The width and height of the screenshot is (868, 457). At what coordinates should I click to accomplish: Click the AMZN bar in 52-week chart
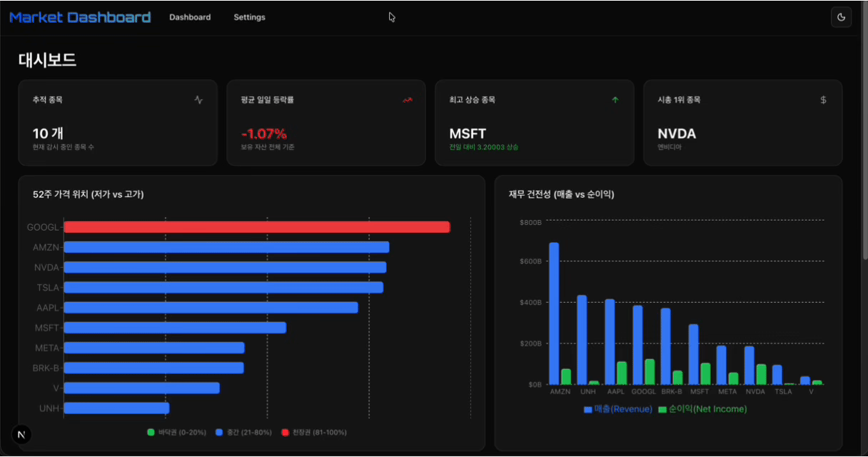pyautogui.click(x=226, y=247)
